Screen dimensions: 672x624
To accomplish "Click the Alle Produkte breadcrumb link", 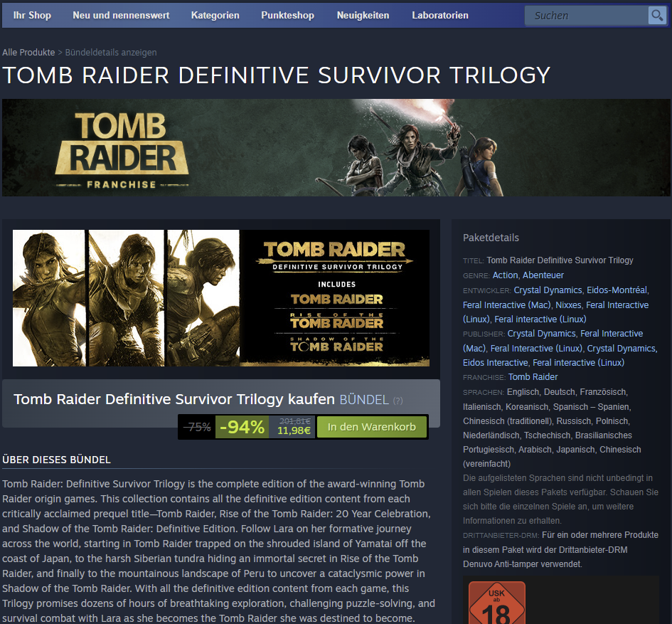I will [28, 53].
